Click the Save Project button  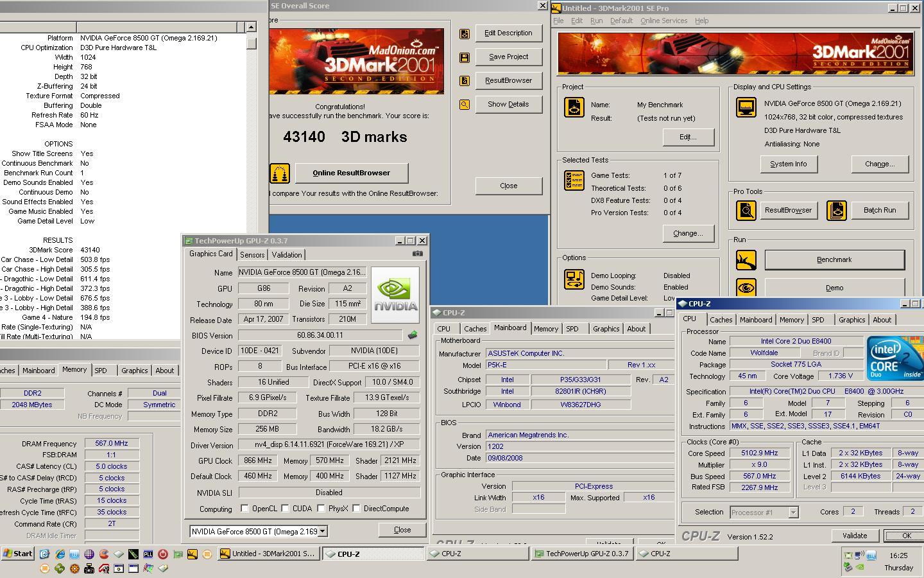click(508, 57)
